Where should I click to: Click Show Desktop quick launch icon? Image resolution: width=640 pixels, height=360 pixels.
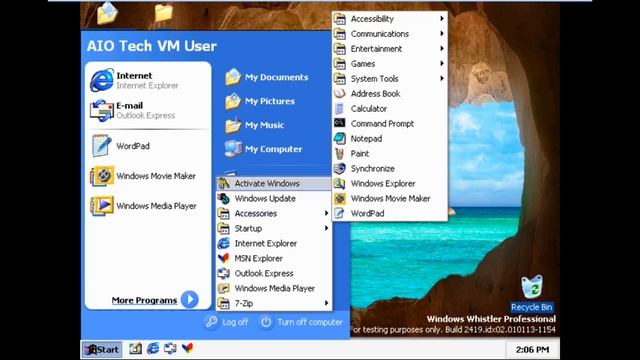point(136,348)
